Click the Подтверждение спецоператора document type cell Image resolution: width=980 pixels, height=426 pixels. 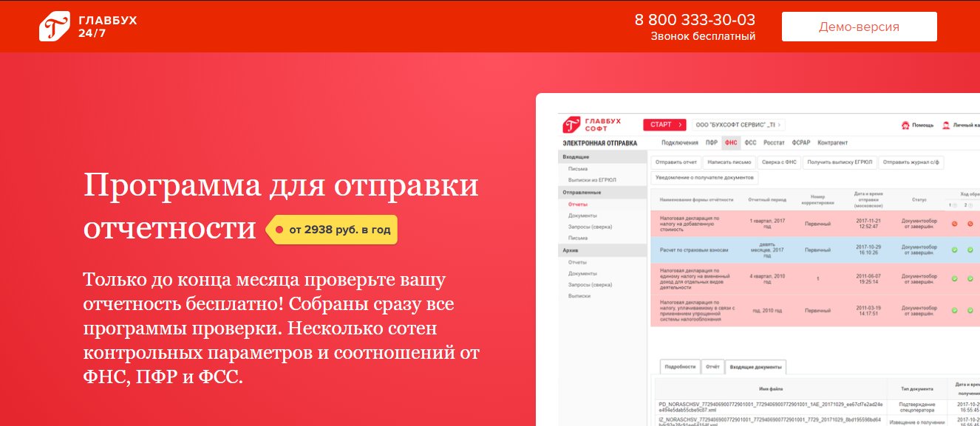tap(917, 407)
